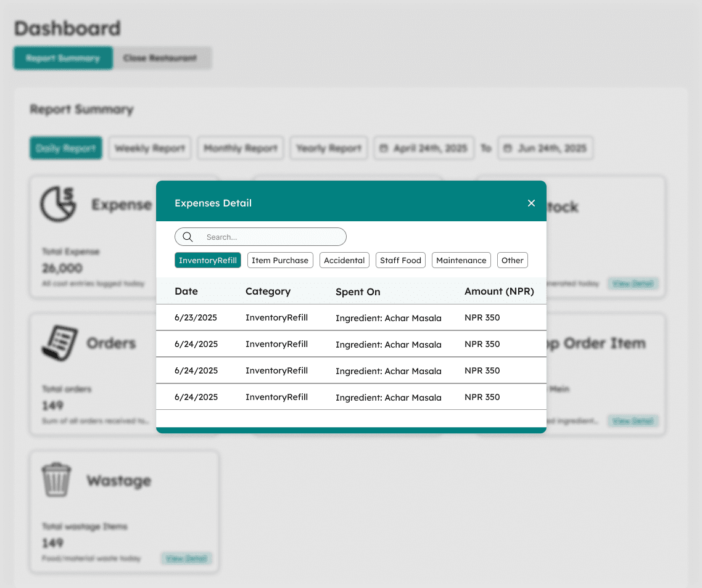Open the Jun 24th, 2025 end date picker
This screenshot has width=702, height=588.
545,149
